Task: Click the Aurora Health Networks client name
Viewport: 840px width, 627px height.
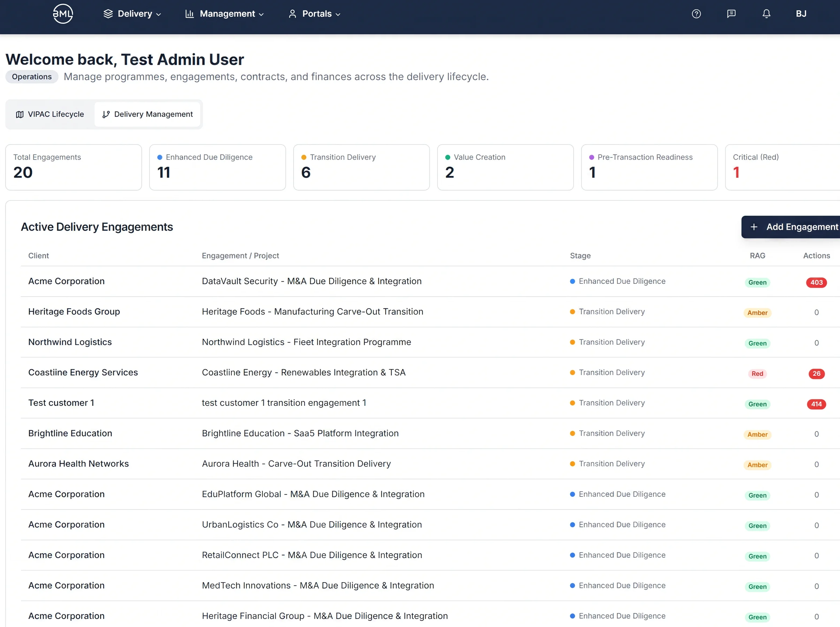Action: click(x=78, y=464)
